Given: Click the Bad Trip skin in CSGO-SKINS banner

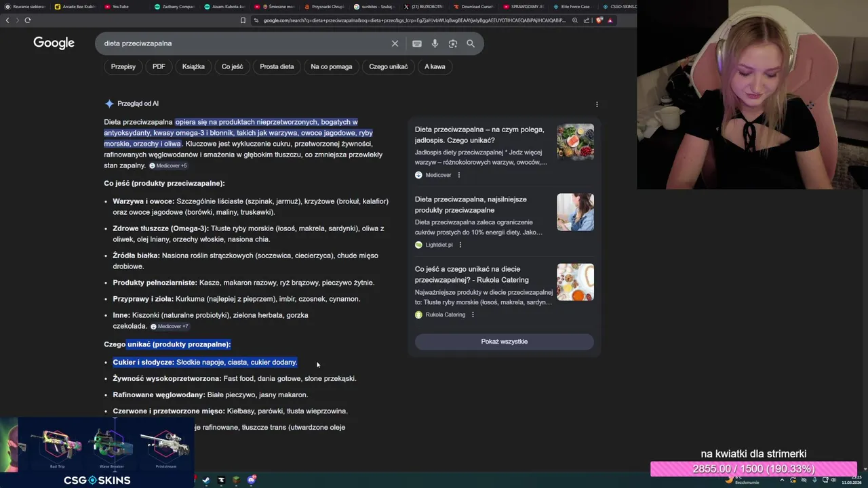Looking at the screenshot, I should click(x=58, y=447).
